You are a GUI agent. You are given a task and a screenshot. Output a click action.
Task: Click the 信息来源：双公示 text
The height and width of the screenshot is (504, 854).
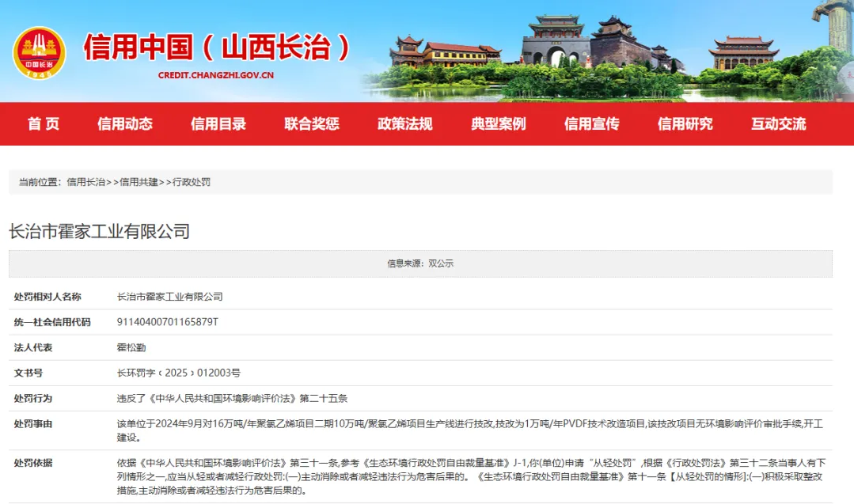pyautogui.click(x=420, y=263)
